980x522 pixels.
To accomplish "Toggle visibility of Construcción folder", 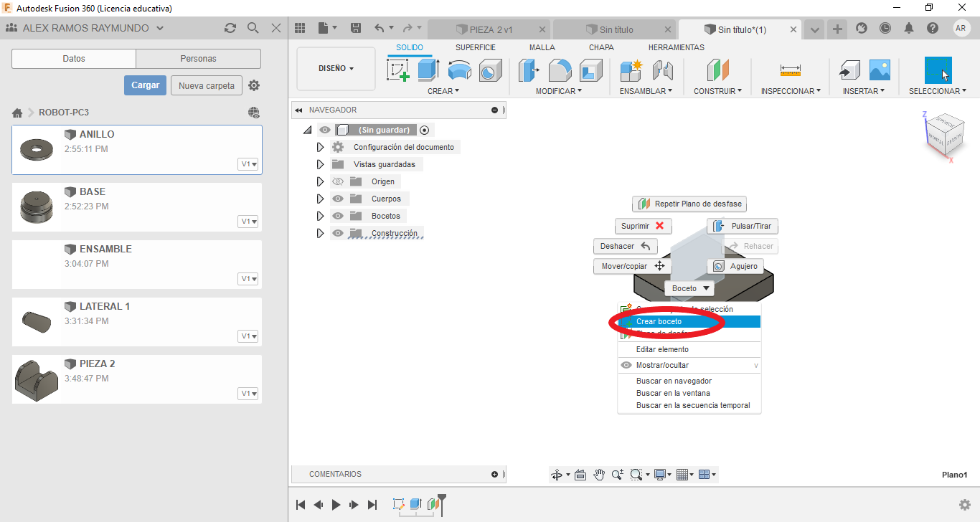I will pyautogui.click(x=338, y=233).
